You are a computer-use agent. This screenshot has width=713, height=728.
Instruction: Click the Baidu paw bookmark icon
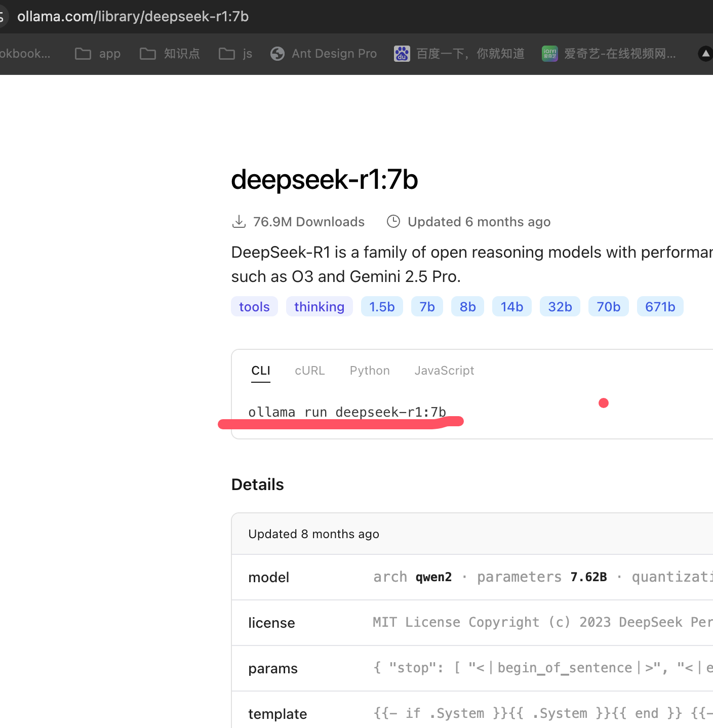402,54
